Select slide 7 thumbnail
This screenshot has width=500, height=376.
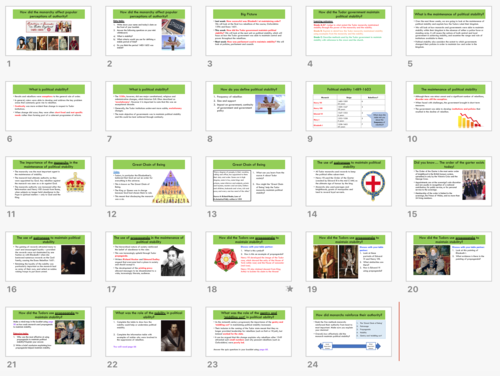coord(149,106)
